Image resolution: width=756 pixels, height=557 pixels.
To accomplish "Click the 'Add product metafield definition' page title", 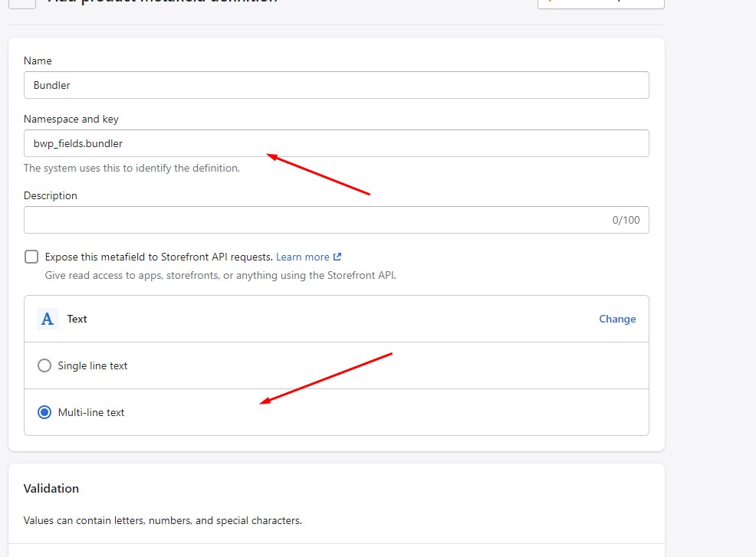I will coord(163,2).
